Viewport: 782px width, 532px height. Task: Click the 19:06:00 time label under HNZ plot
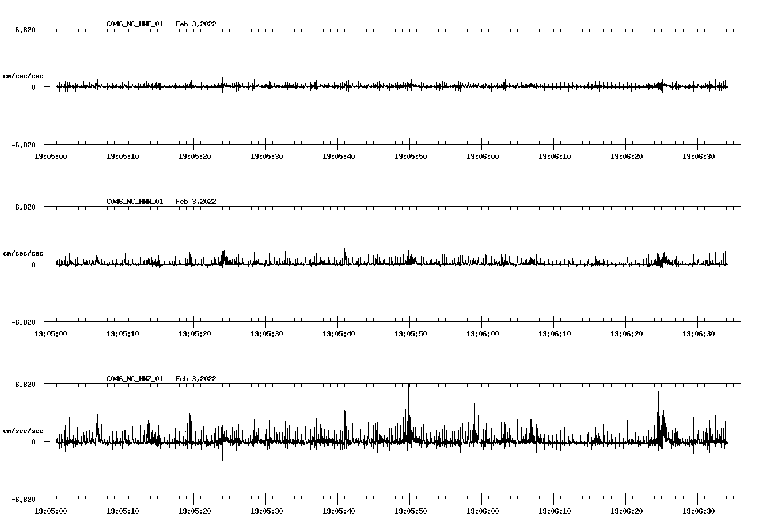pyautogui.click(x=483, y=511)
